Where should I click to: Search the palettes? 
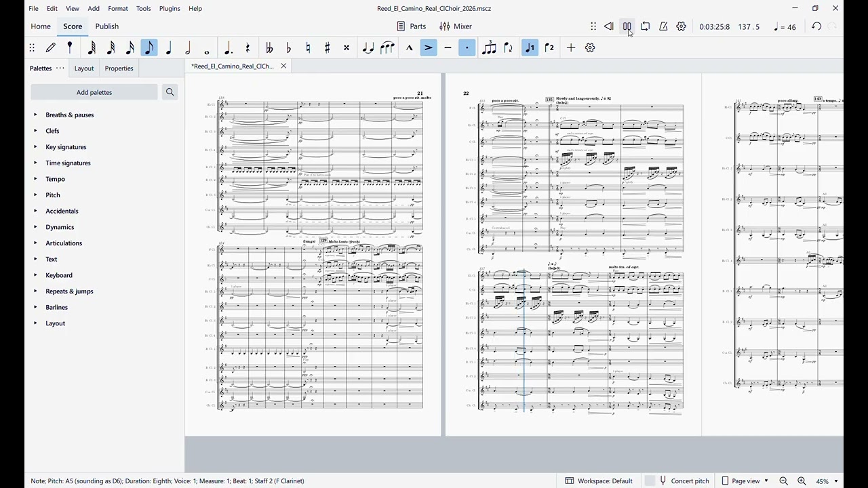[x=170, y=92]
